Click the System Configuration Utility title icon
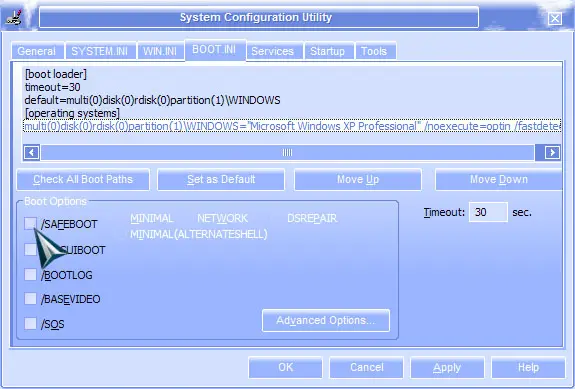575x389 pixels. point(14,18)
